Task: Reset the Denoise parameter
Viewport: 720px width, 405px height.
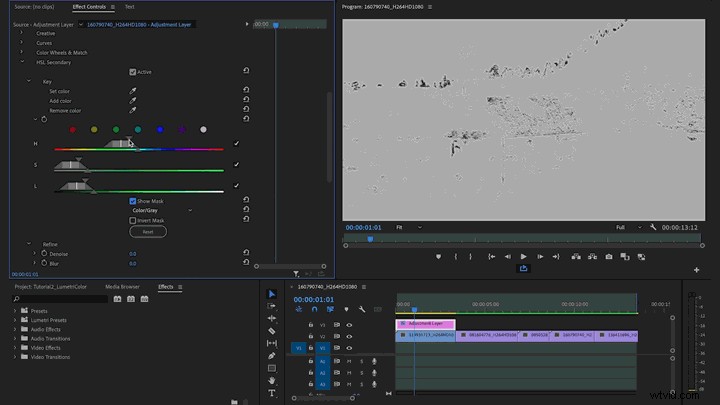Action: pyautogui.click(x=246, y=253)
